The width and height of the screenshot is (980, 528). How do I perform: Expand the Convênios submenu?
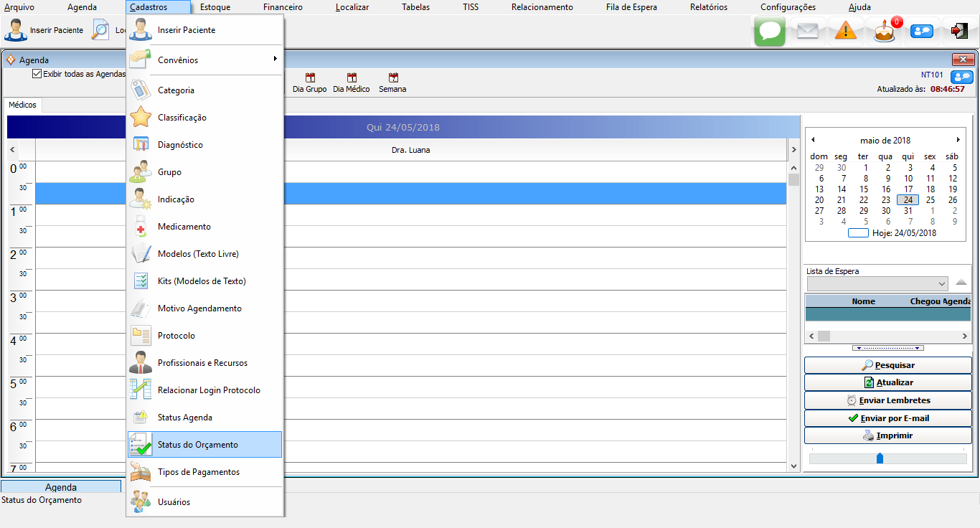(204, 60)
